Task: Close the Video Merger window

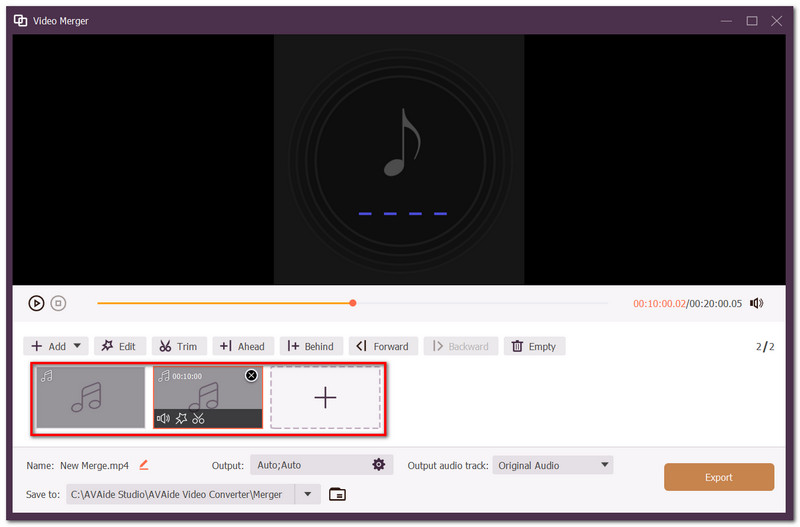Action: coord(777,20)
